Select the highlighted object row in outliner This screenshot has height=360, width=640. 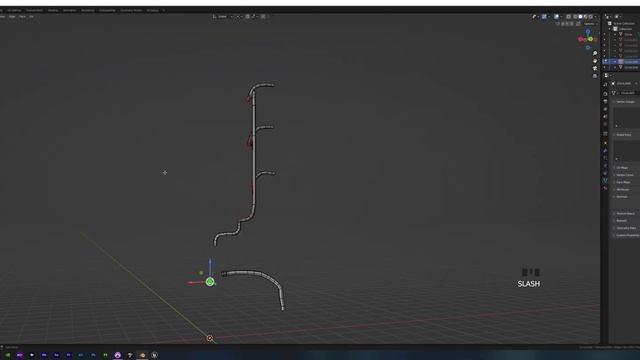click(x=620, y=62)
